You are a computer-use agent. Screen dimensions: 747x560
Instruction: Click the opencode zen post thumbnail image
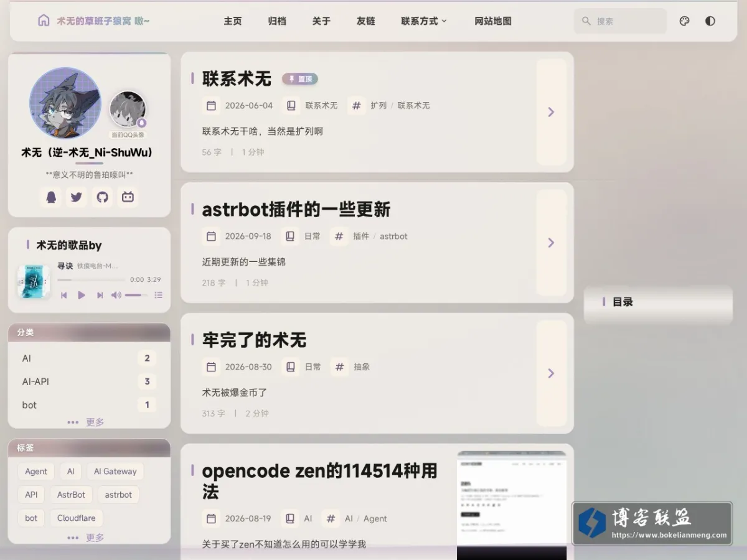[512, 505]
